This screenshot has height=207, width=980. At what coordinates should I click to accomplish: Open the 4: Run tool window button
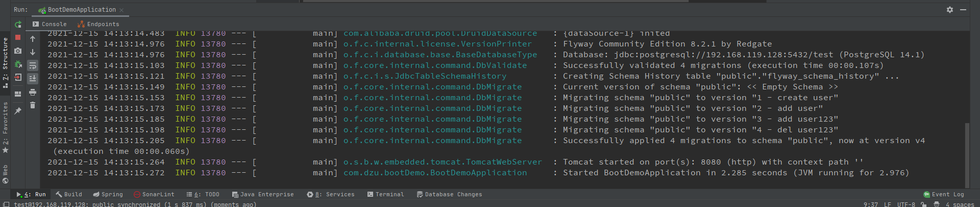[31, 194]
